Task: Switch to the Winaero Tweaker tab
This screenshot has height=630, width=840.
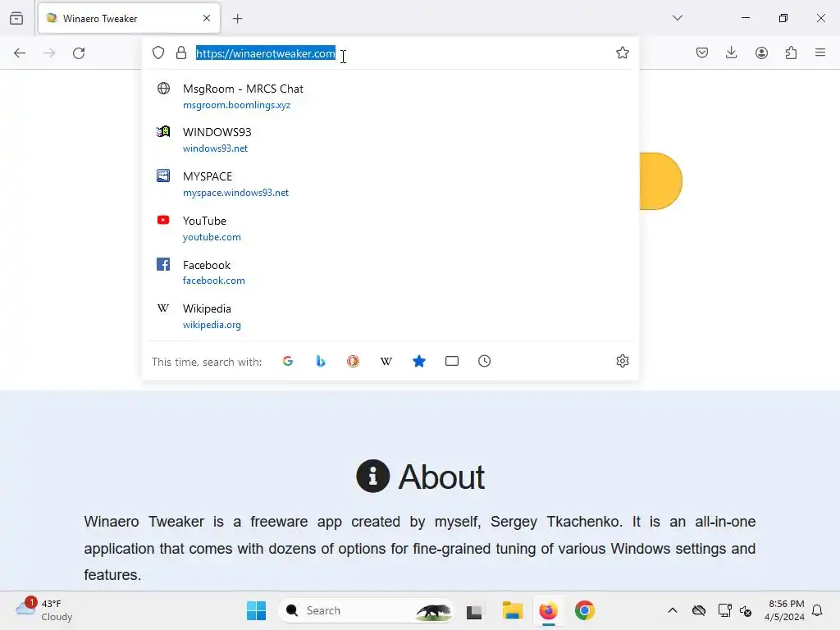Action: 129,19
